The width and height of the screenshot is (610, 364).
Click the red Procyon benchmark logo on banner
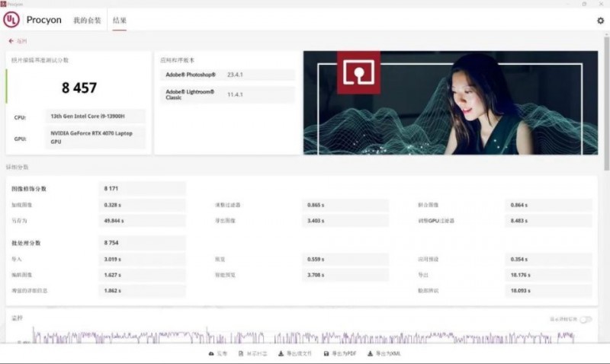coord(358,73)
